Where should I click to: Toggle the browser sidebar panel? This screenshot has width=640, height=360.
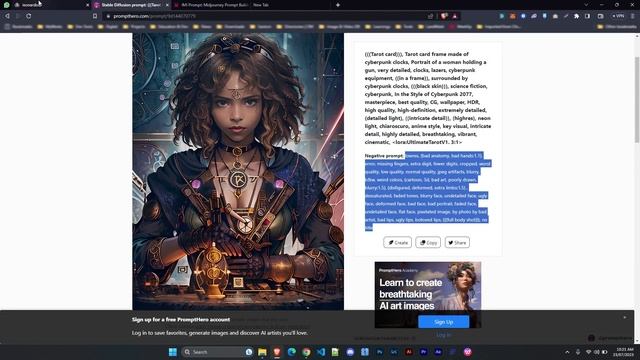coord(587,16)
